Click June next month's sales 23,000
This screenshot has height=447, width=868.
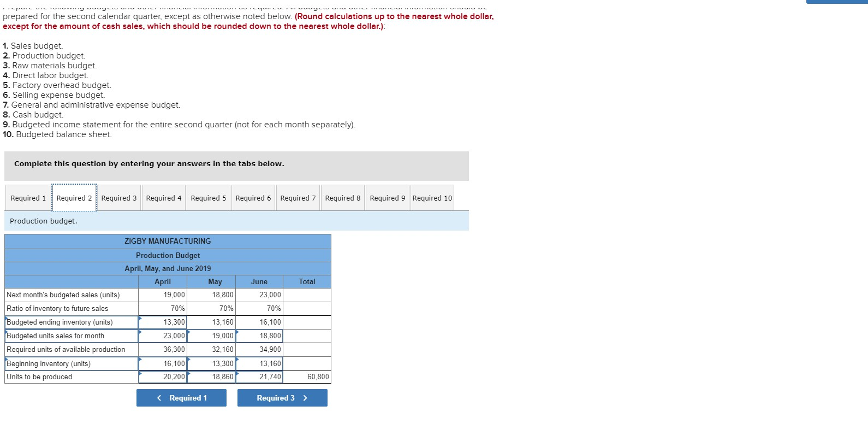point(259,295)
